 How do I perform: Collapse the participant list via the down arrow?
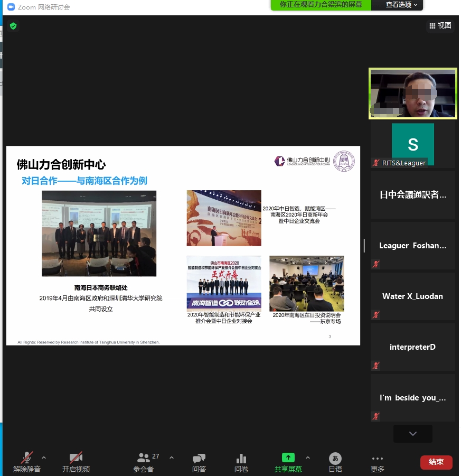[412, 433]
